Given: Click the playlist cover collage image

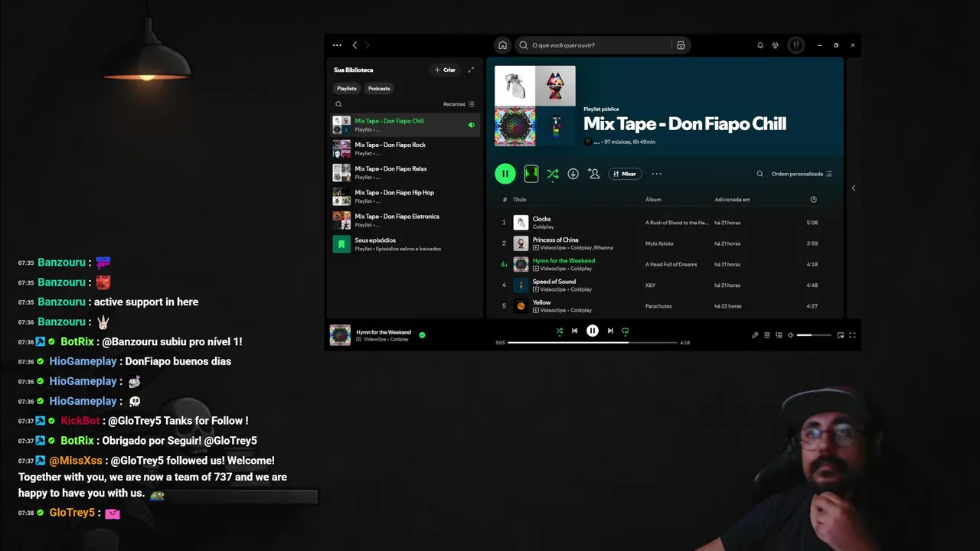Looking at the screenshot, I should tap(535, 106).
